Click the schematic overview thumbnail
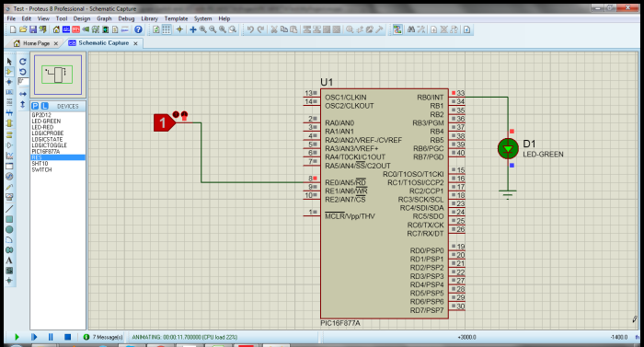This screenshot has height=347, width=644. coord(58,75)
